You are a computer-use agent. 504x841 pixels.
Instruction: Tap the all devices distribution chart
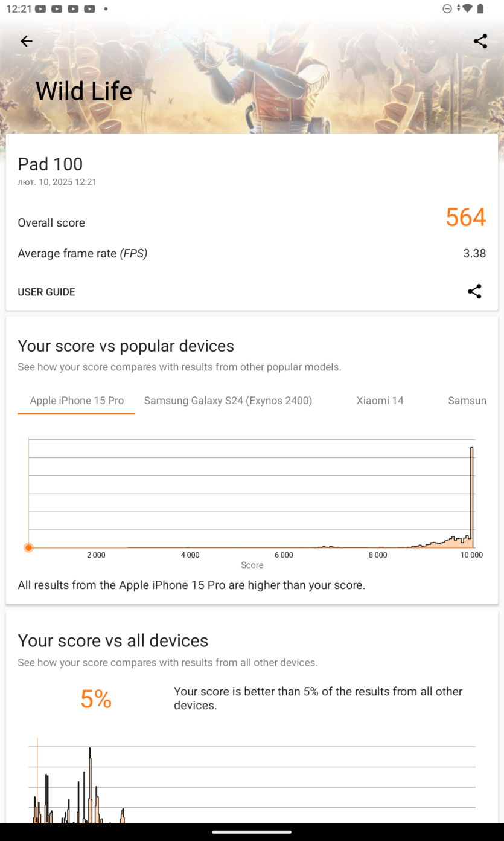click(252, 781)
